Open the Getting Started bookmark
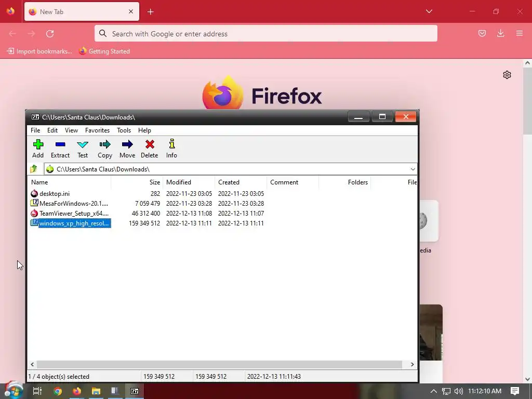 tap(104, 51)
